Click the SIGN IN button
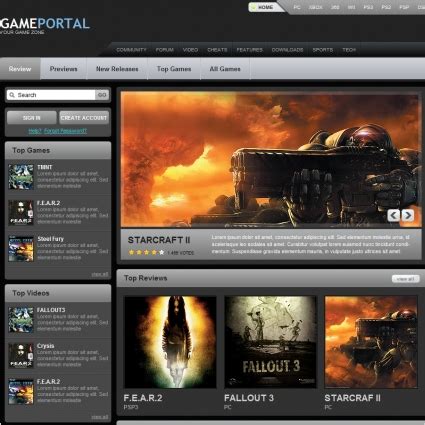Viewport: 425px width, 425px height. (x=32, y=118)
